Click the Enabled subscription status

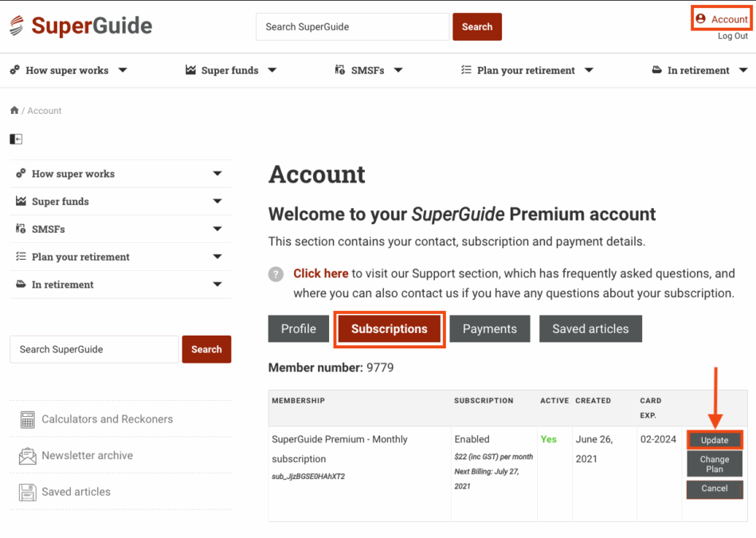(472, 439)
